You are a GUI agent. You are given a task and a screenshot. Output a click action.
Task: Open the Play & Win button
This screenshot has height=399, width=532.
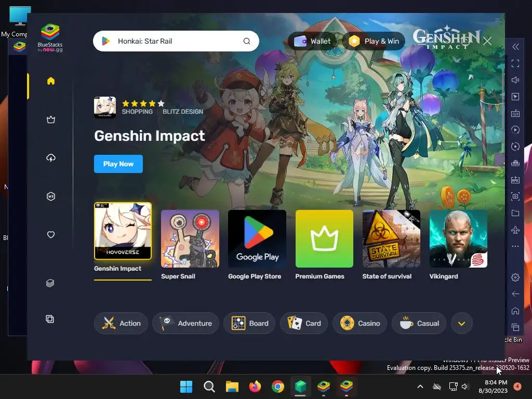click(x=374, y=41)
